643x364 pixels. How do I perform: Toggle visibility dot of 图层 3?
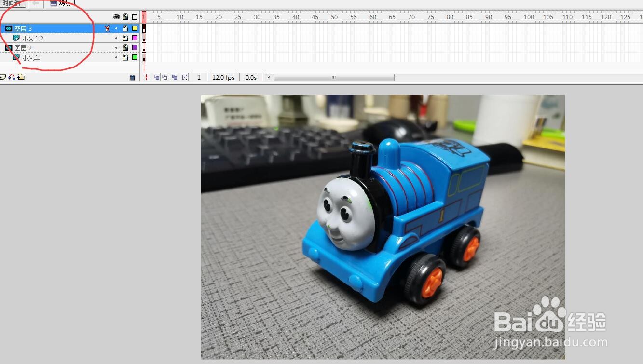(116, 28)
